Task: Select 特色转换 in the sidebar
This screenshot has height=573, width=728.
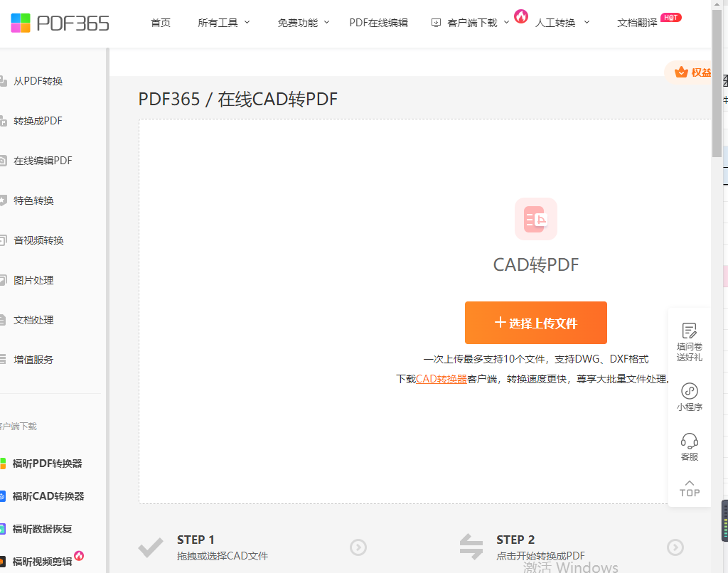Action: pos(34,200)
